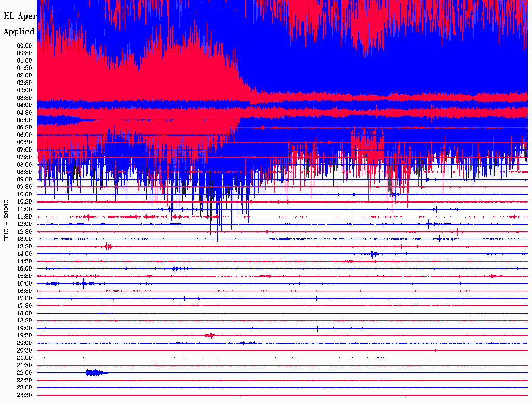Click the 19:00 time label
Image resolution: width=532 pixels, height=405 pixels.
(x=24, y=328)
